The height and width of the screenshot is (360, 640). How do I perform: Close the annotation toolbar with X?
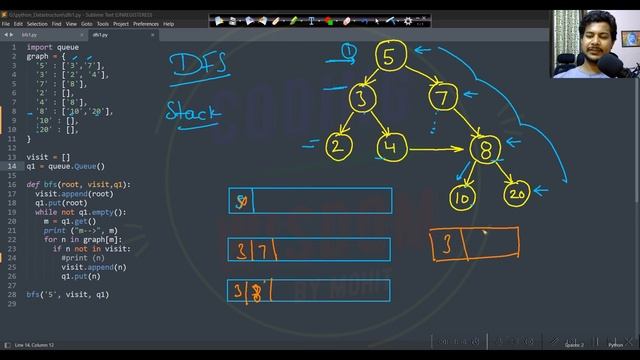tap(424, 18)
